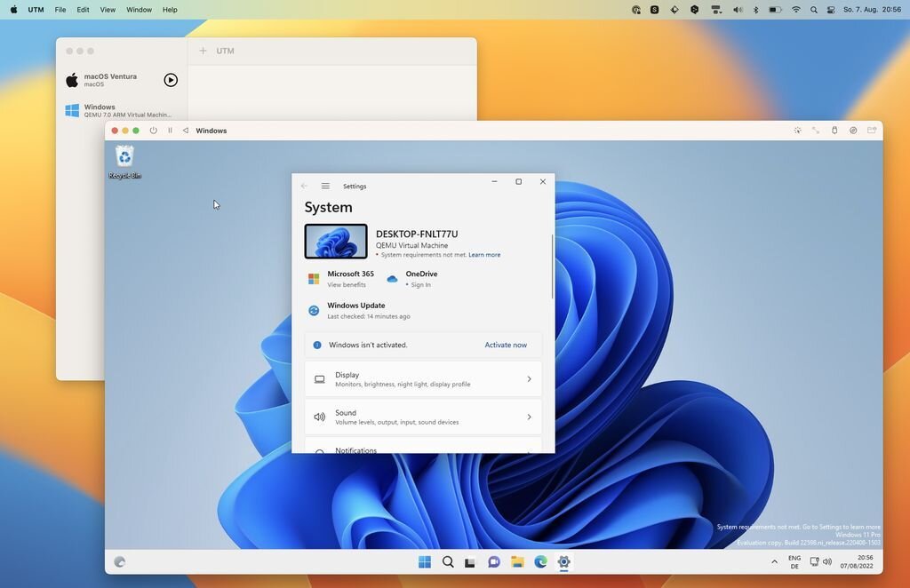Open Sound settings via its chevron
The width and height of the screenshot is (910, 588).
529,416
